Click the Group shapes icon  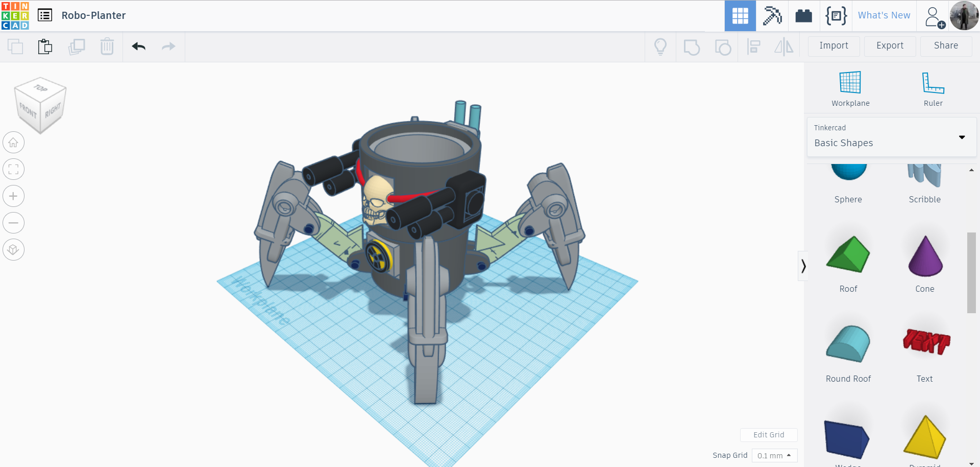coord(692,47)
